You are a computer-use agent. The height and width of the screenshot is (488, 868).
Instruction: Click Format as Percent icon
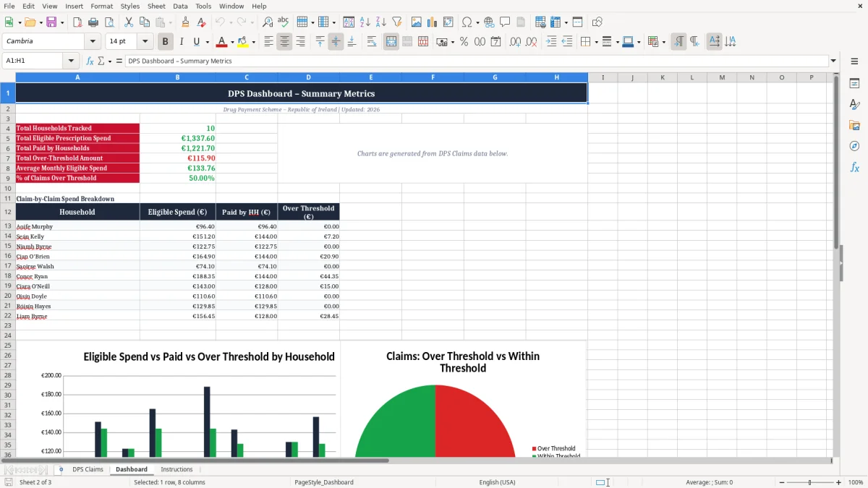point(464,42)
